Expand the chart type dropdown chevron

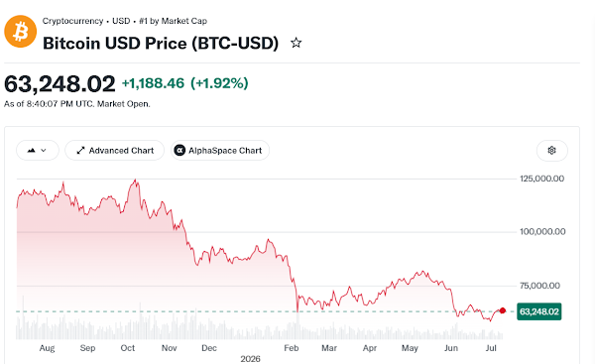pyautogui.click(x=44, y=151)
